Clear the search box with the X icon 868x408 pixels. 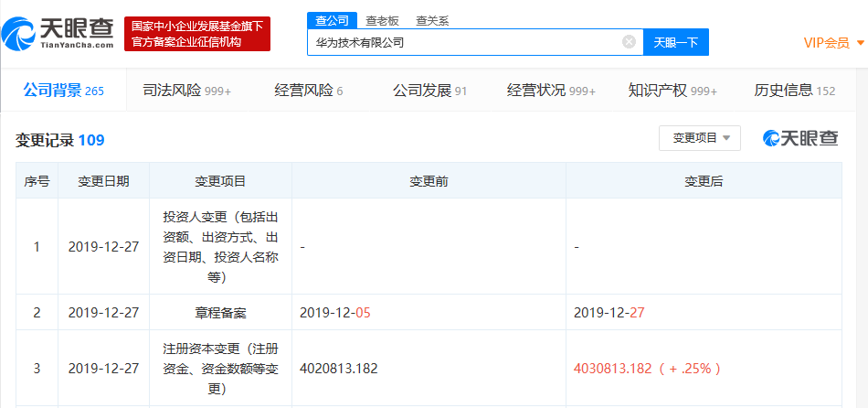(x=629, y=42)
